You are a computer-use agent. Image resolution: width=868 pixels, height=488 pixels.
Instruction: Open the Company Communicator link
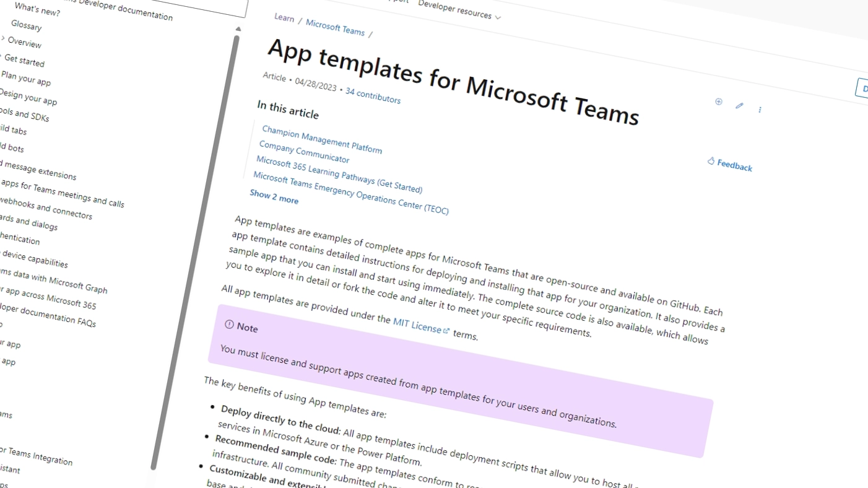click(303, 151)
